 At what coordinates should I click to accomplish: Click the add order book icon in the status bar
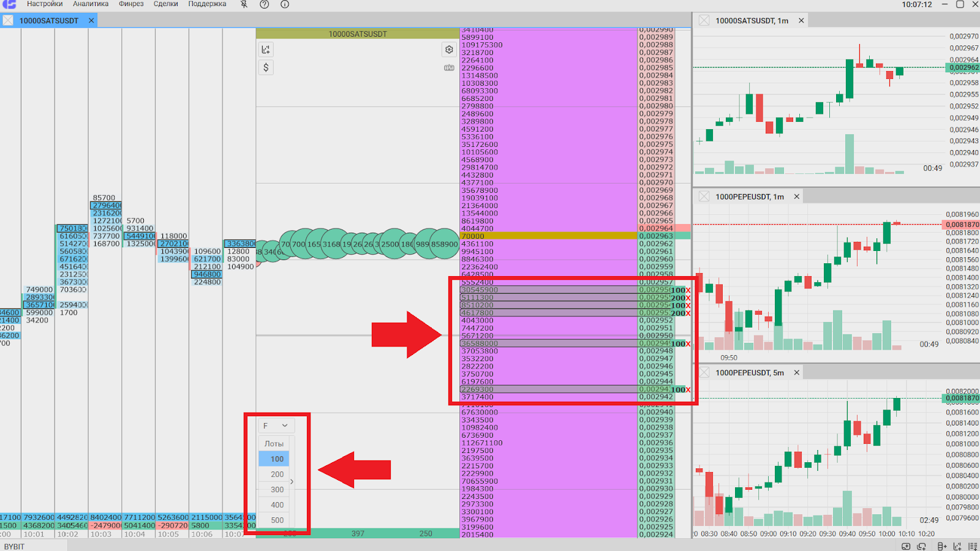[x=942, y=546]
